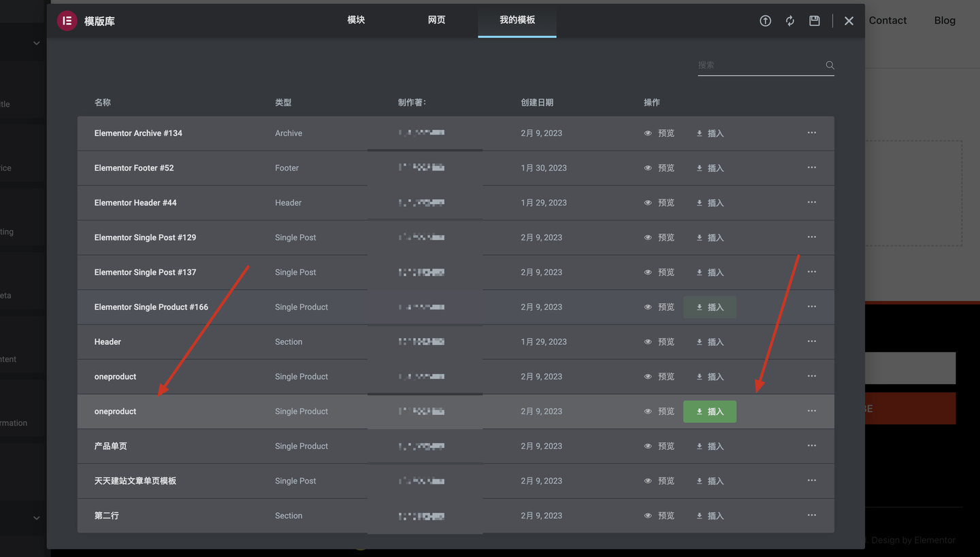The width and height of the screenshot is (980, 557).
Task: Open more options for 第二行 row
Action: (812, 515)
